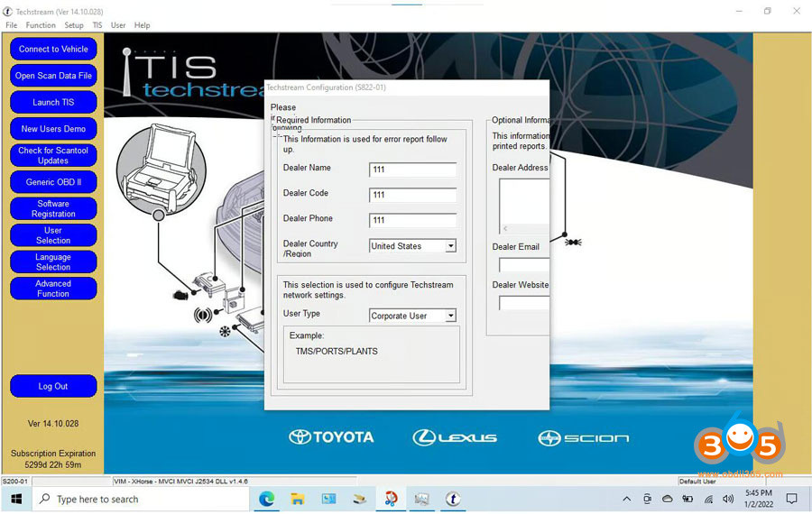
Task: Open User Selection
Action: (x=53, y=235)
